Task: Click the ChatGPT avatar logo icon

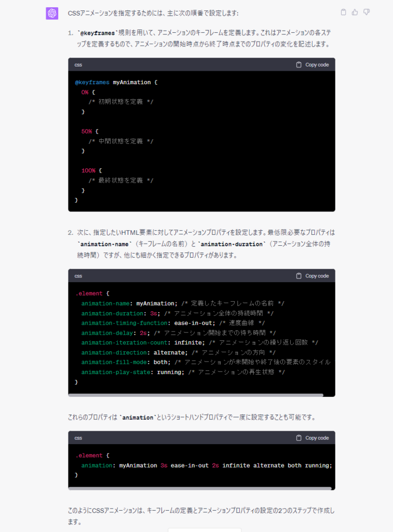Action: pos(52,13)
